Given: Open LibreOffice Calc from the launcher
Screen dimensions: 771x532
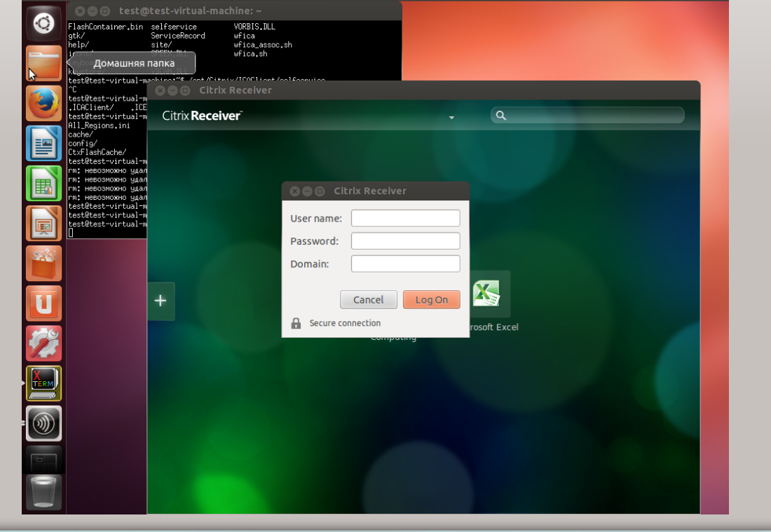Looking at the screenshot, I should (43, 184).
